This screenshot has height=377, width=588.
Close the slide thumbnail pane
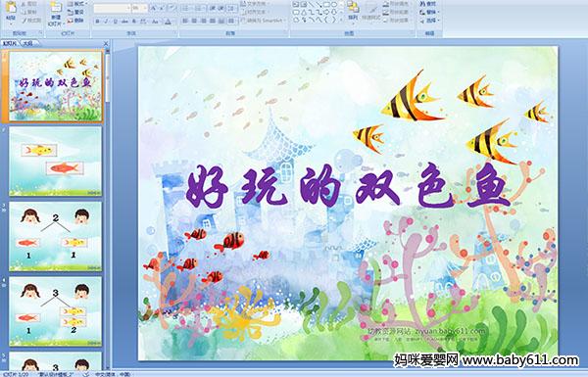coord(106,43)
